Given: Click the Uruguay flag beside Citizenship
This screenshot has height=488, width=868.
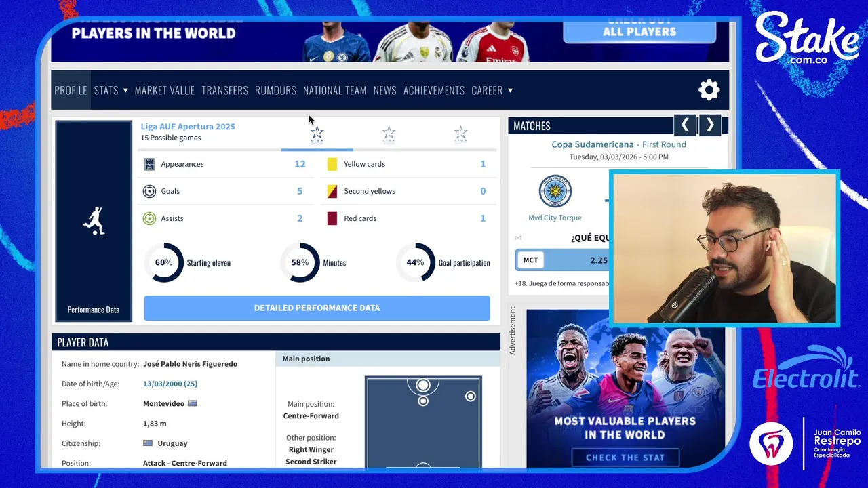Looking at the screenshot, I should coord(148,443).
